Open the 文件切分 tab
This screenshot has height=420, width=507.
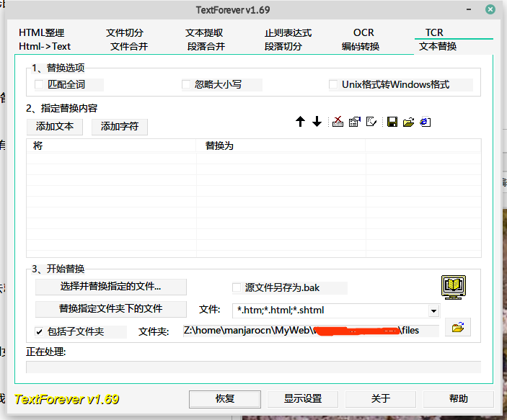click(125, 32)
